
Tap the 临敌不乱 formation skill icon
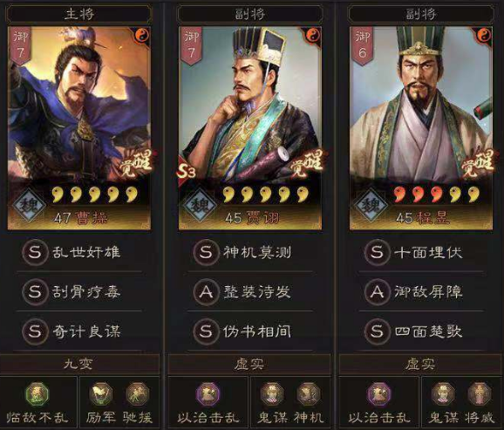pos(37,393)
